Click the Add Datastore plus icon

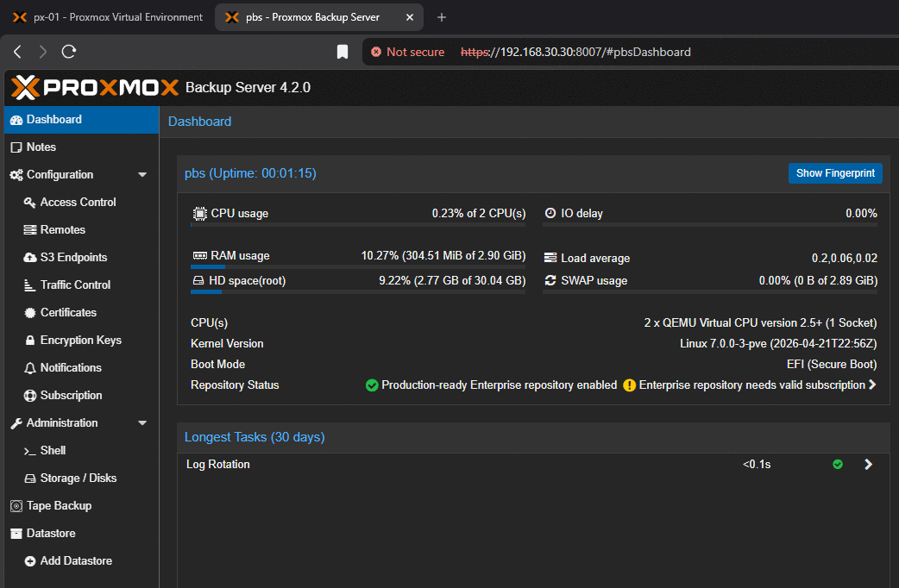click(30, 561)
